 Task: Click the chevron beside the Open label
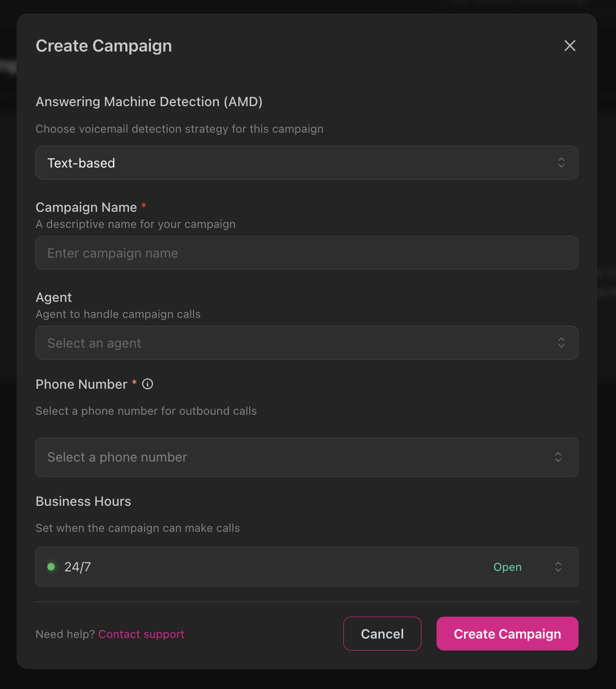point(558,567)
